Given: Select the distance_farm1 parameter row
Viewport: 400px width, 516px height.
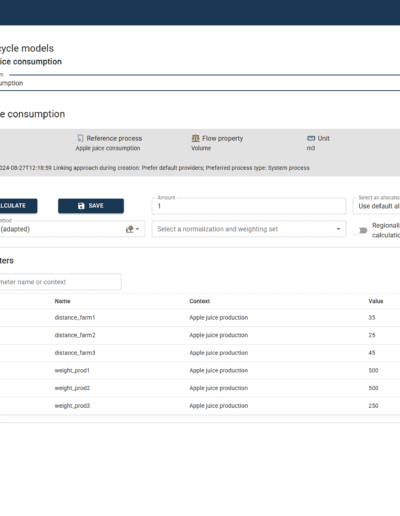Looking at the screenshot, I should click(200, 318).
